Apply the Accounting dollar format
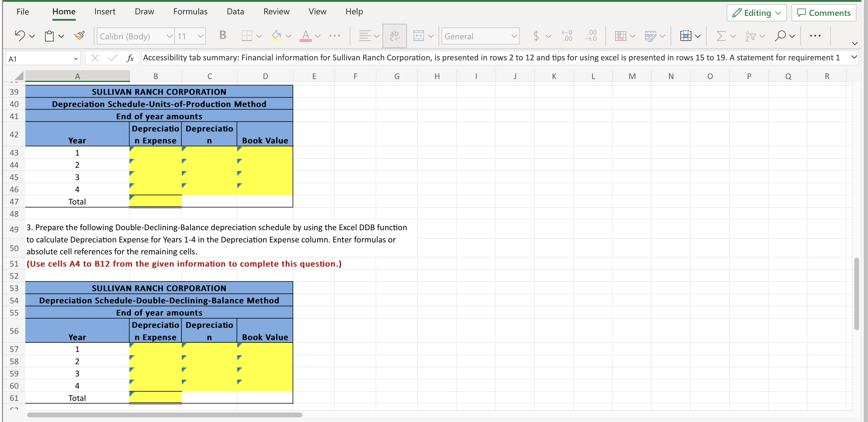This screenshot has width=868, height=422. [536, 36]
